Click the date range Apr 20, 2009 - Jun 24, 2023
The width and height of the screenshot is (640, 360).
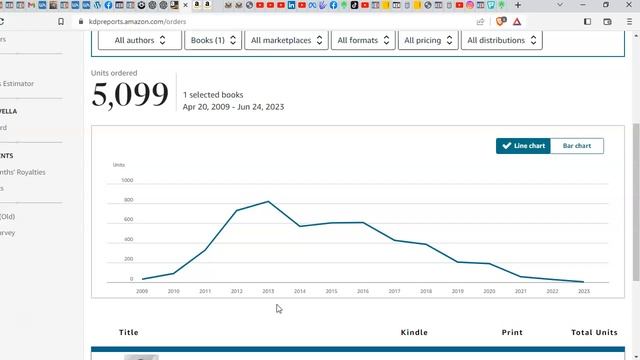pos(233,107)
